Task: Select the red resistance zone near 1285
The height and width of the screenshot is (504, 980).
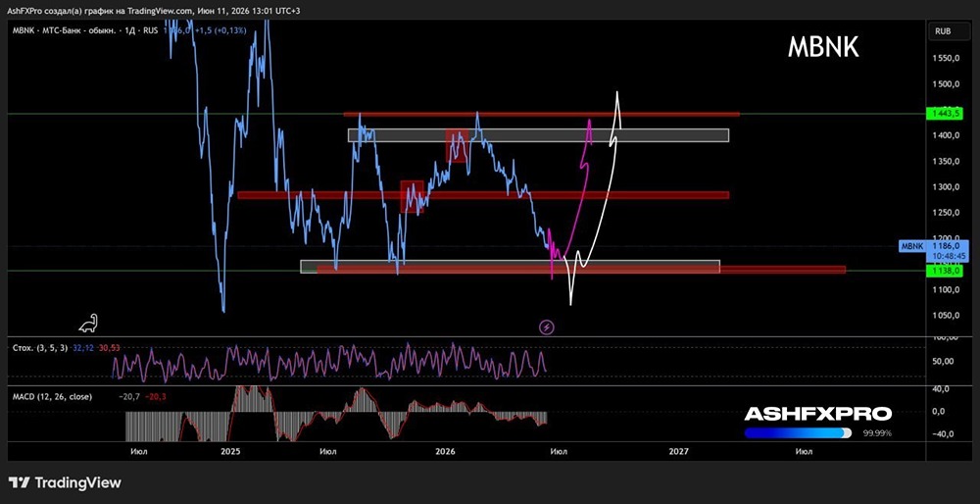Action: 483,195
